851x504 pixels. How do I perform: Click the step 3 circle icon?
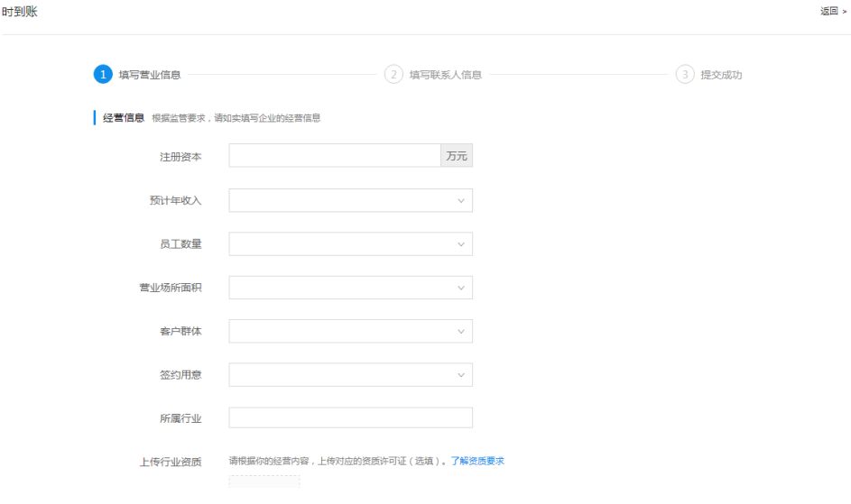685,75
